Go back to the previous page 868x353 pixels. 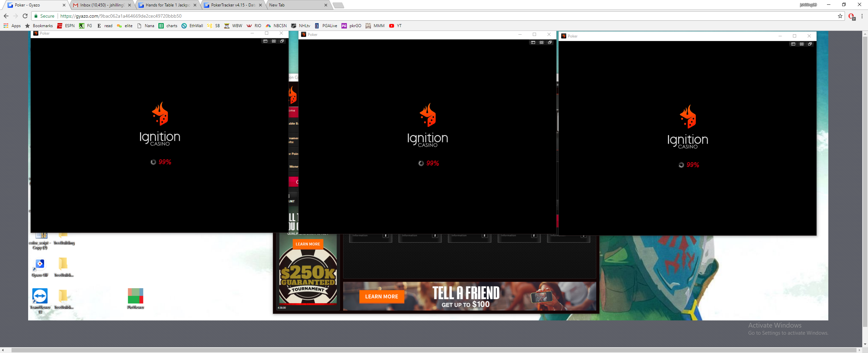(x=6, y=16)
